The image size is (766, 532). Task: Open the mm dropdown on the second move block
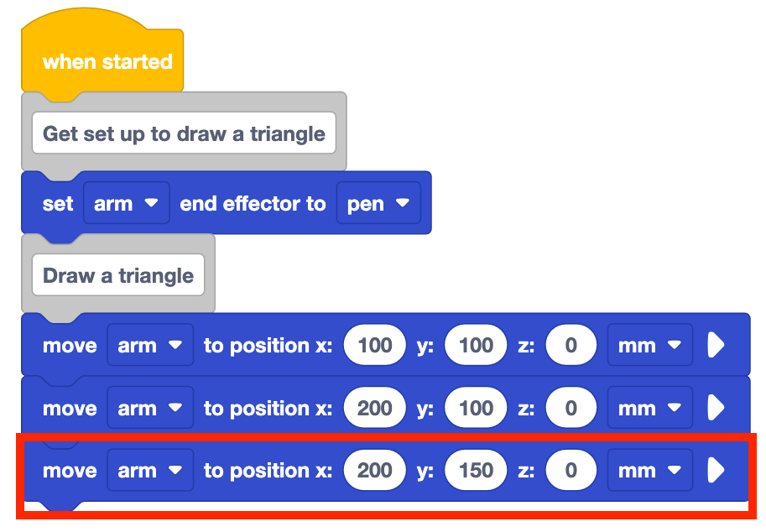pyautogui.click(x=649, y=409)
